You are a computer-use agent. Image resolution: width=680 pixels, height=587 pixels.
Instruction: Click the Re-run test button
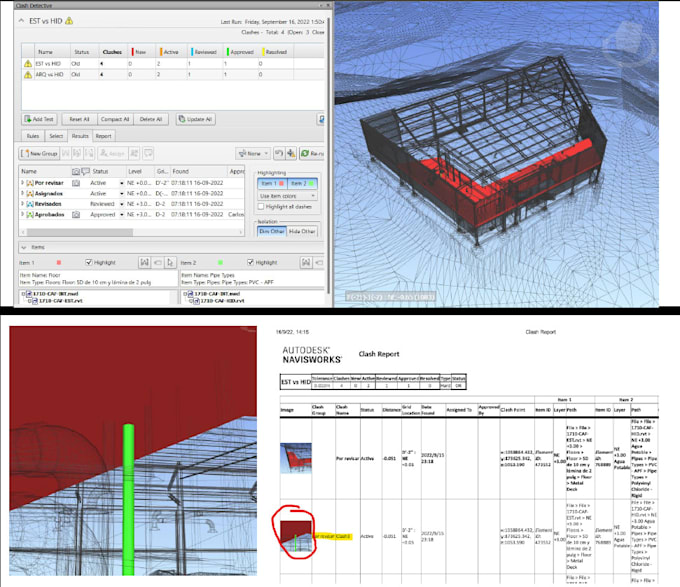coord(312,153)
